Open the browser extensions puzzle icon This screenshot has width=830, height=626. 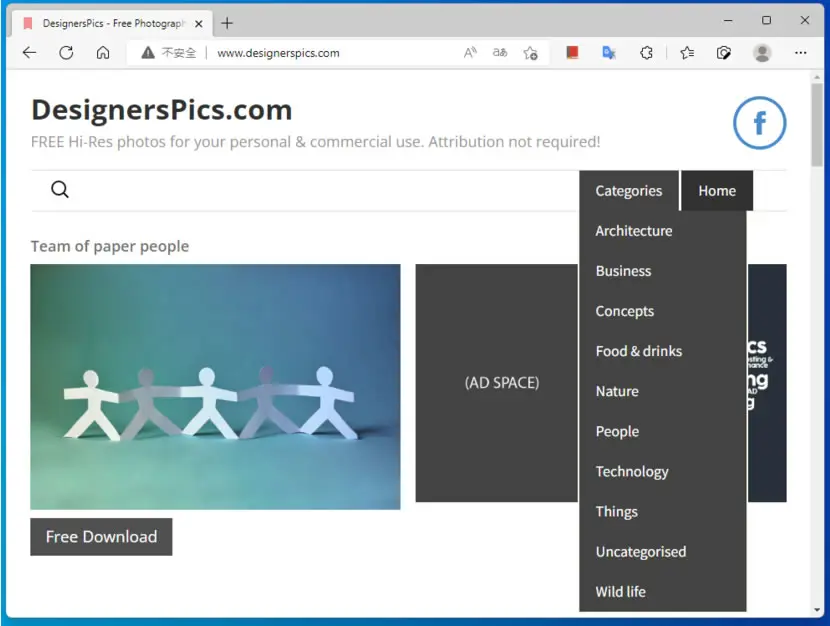click(x=646, y=53)
